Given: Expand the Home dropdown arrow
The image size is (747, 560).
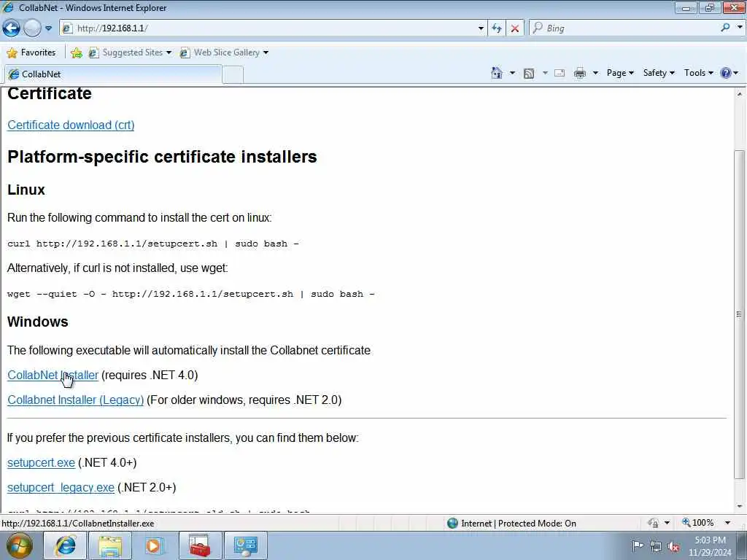Looking at the screenshot, I should (x=512, y=73).
